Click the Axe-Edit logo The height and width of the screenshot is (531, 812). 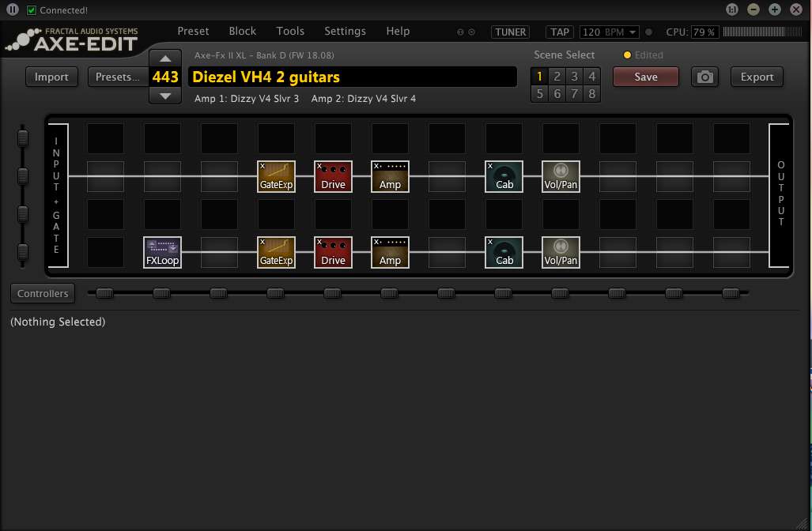click(x=72, y=40)
